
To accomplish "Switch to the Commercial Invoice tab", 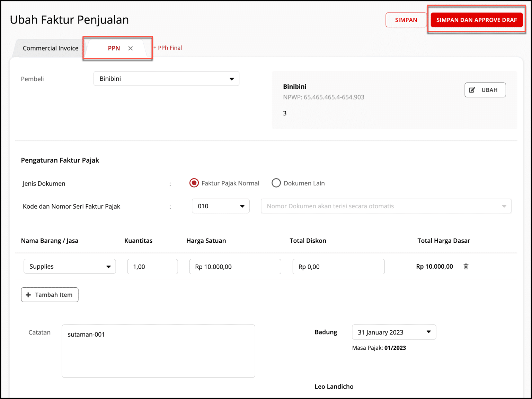I will pos(50,48).
